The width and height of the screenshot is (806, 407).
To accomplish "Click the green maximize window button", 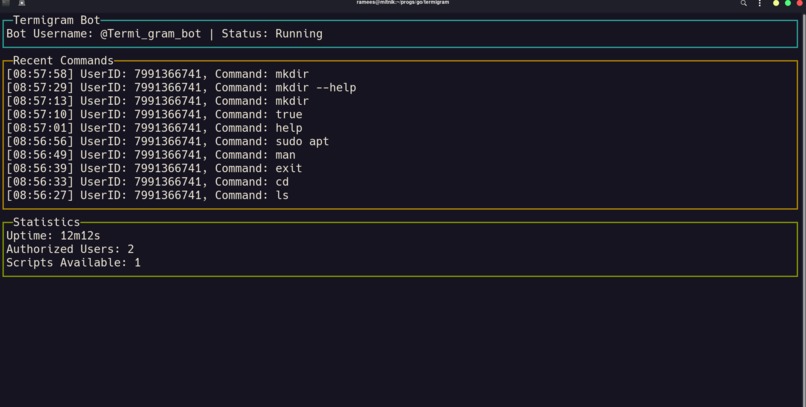I will [x=788, y=3].
